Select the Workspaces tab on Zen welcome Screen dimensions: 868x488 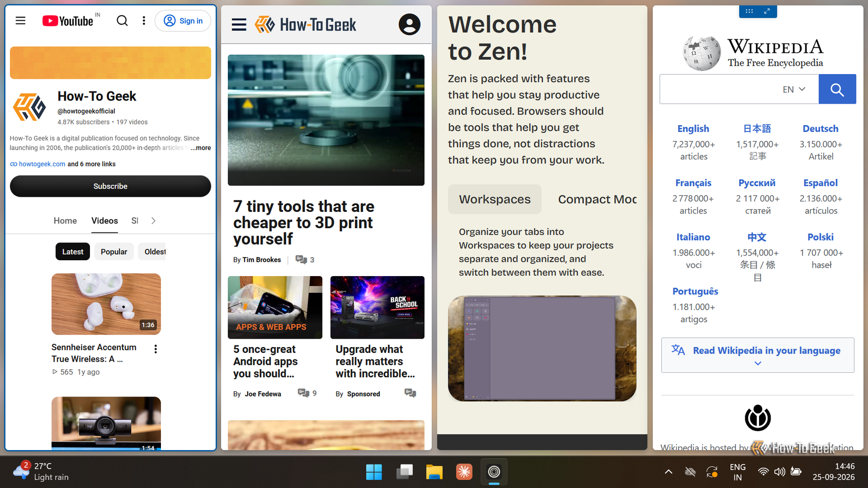[x=494, y=199]
